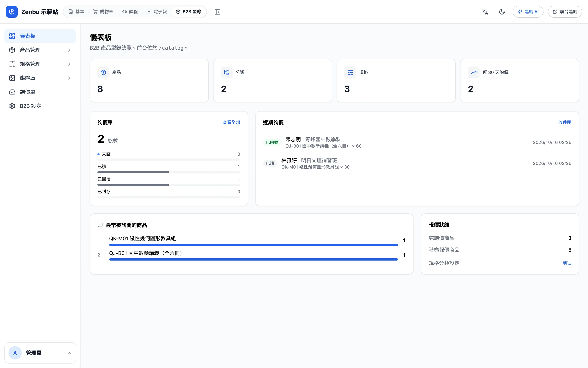Click the 媒體庫 image icon
588x368 pixels.
pos(12,78)
